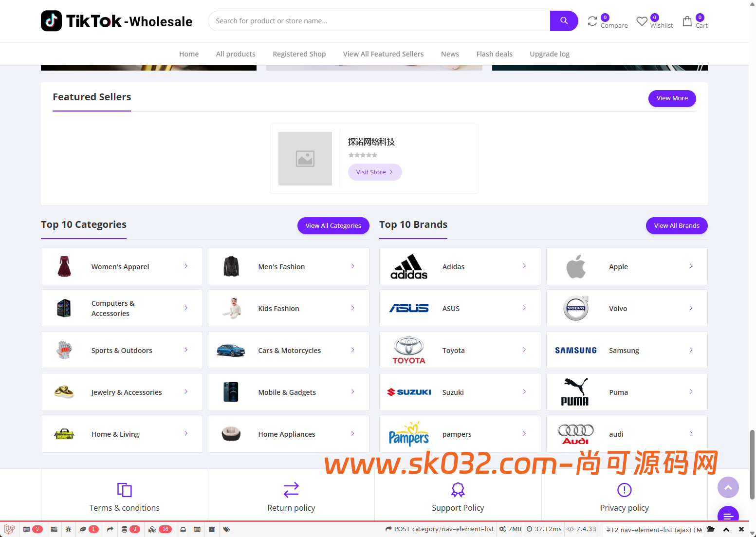The image size is (756, 537).
Task: Open Mobile & Gadgets category
Action: (289, 392)
